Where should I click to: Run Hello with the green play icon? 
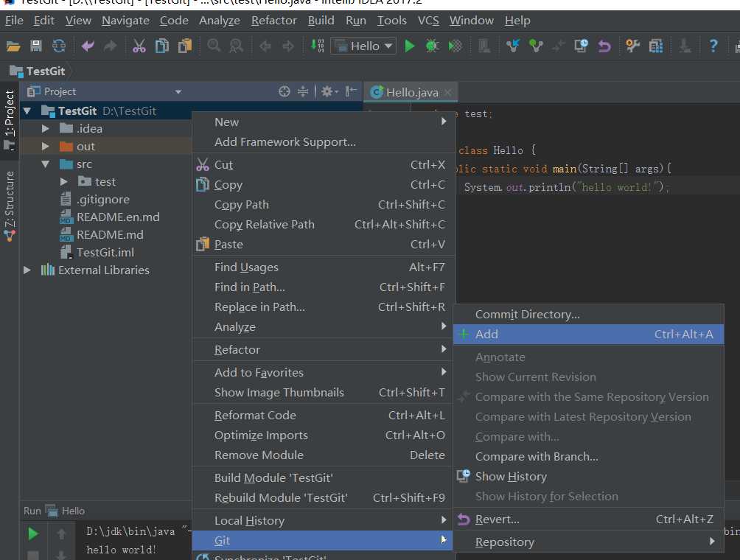[410, 46]
